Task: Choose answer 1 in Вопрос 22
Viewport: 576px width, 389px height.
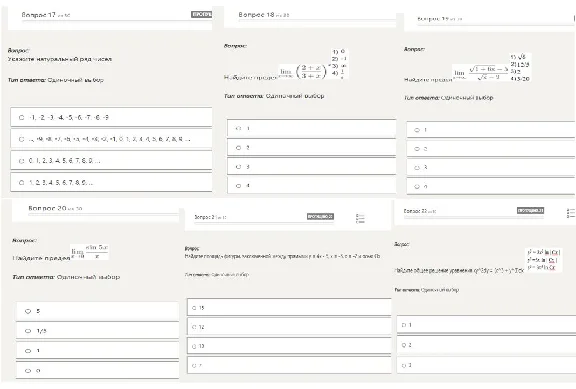Action: coord(486,325)
